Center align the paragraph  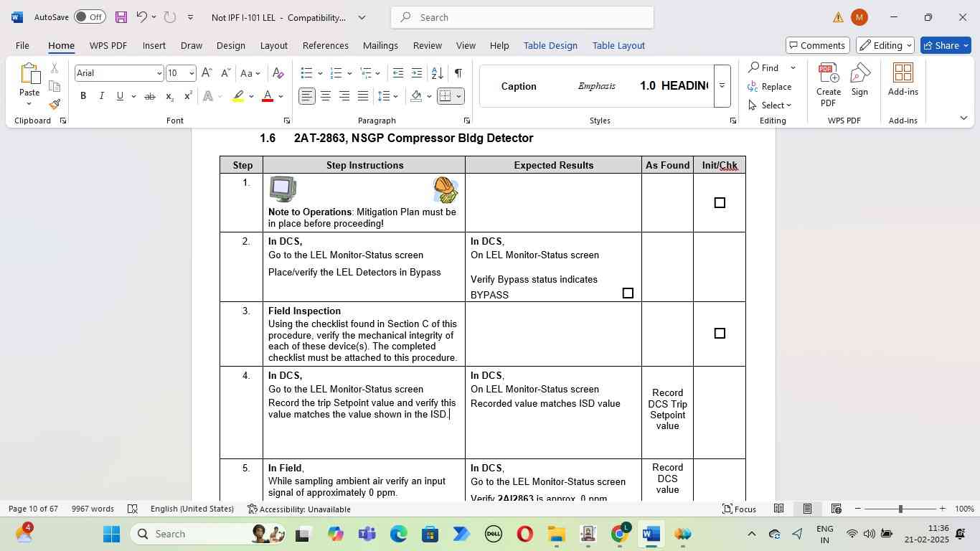click(x=326, y=96)
